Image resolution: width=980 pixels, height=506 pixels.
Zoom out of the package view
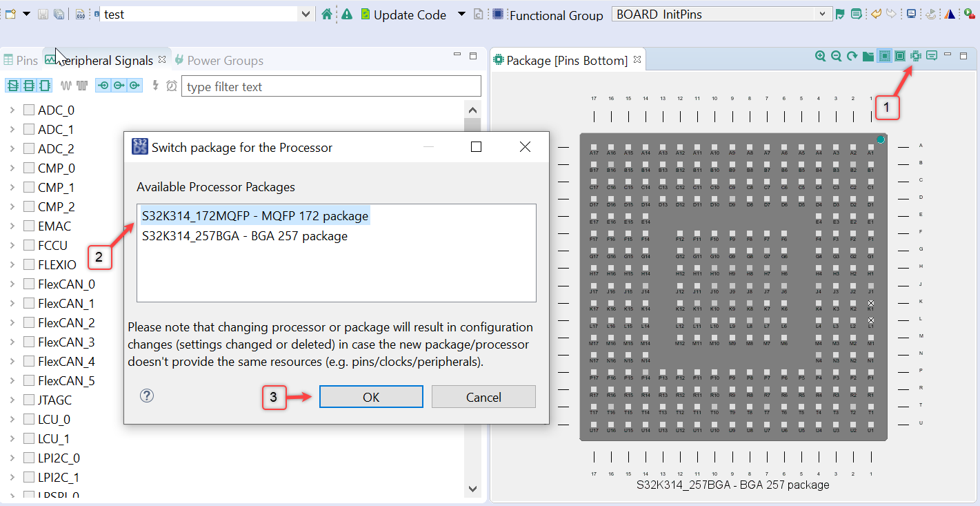(836, 56)
